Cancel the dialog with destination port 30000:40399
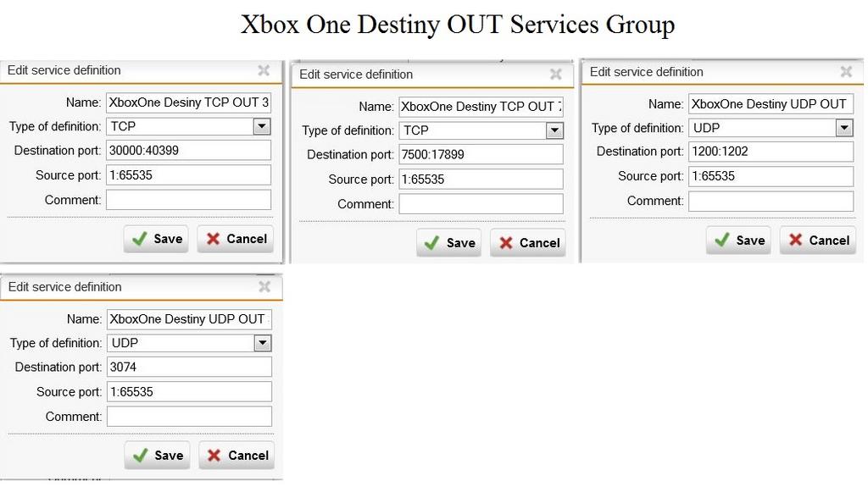The image size is (868, 492). 236,239
